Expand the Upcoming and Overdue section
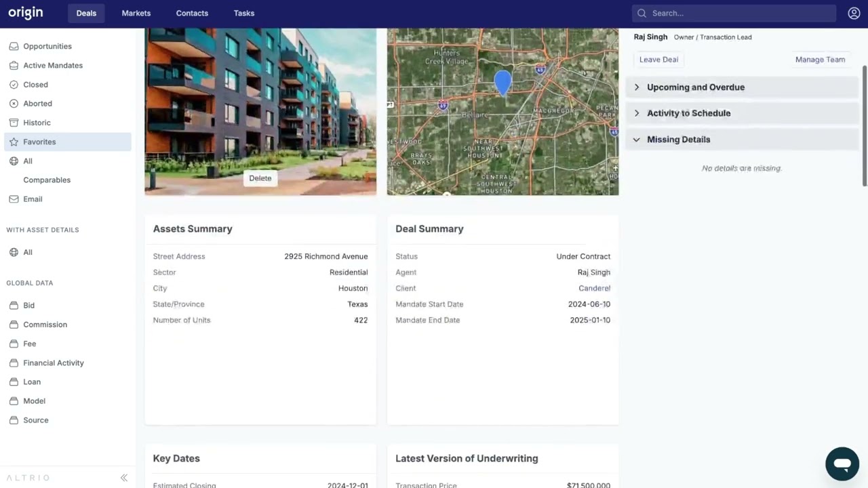Image resolution: width=868 pixels, height=488 pixels. coord(742,87)
